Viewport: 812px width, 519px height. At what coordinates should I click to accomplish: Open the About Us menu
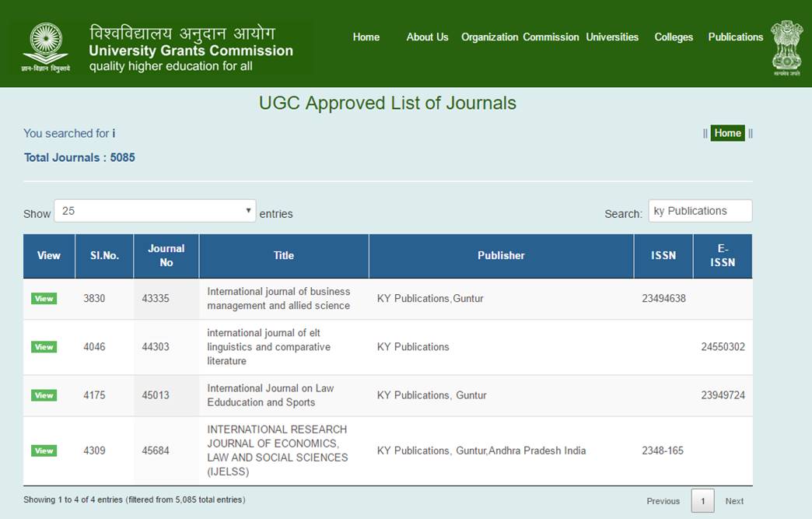click(427, 37)
